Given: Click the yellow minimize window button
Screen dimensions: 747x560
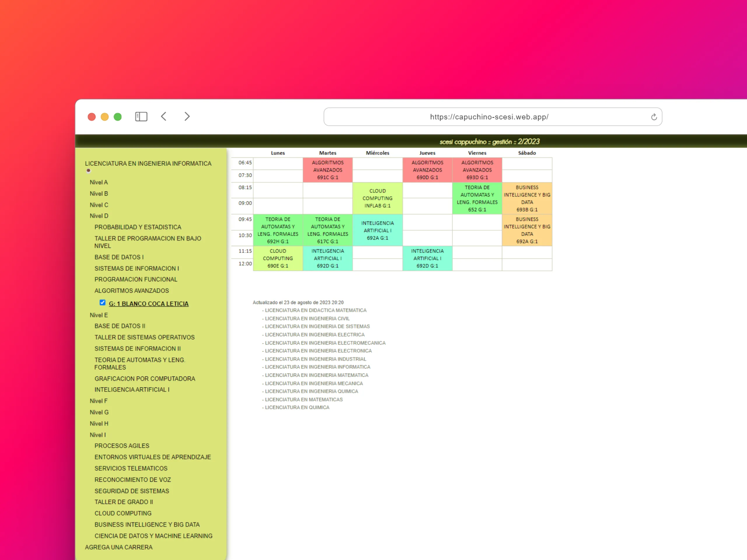Looking at the screenshot, I should click(x=105, y=117).
